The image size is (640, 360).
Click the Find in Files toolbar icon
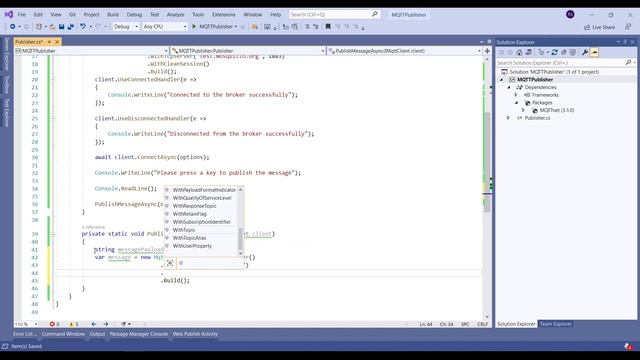point(255,27)
